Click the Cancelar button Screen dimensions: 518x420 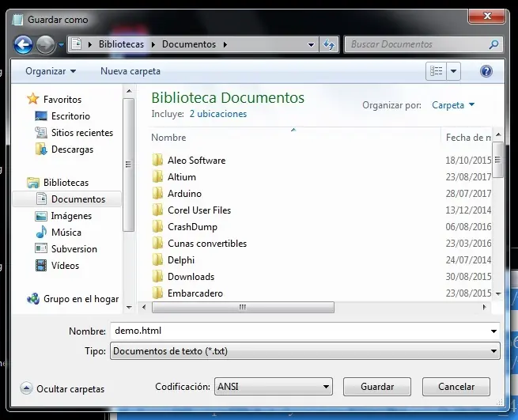tap(456, 387)
